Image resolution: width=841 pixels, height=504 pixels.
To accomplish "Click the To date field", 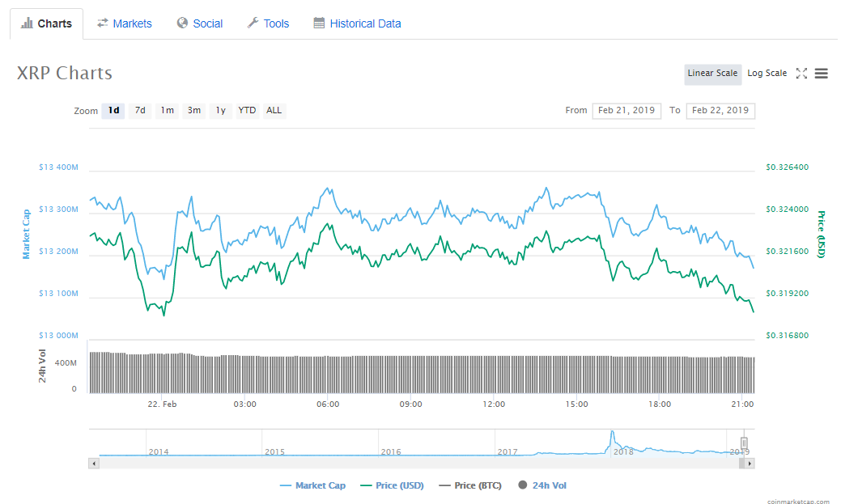I will (720, 111).
